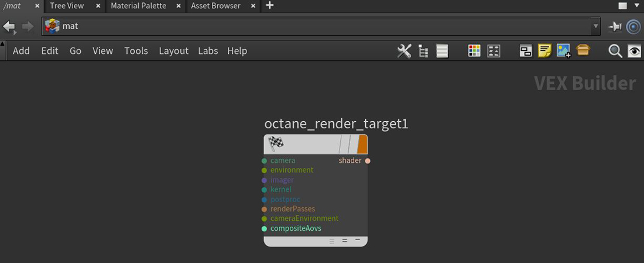Image resolution: width=644 pixels, height=263 pixels.
Task: Click the mat network icon in path bar
Action: (52, 26)
